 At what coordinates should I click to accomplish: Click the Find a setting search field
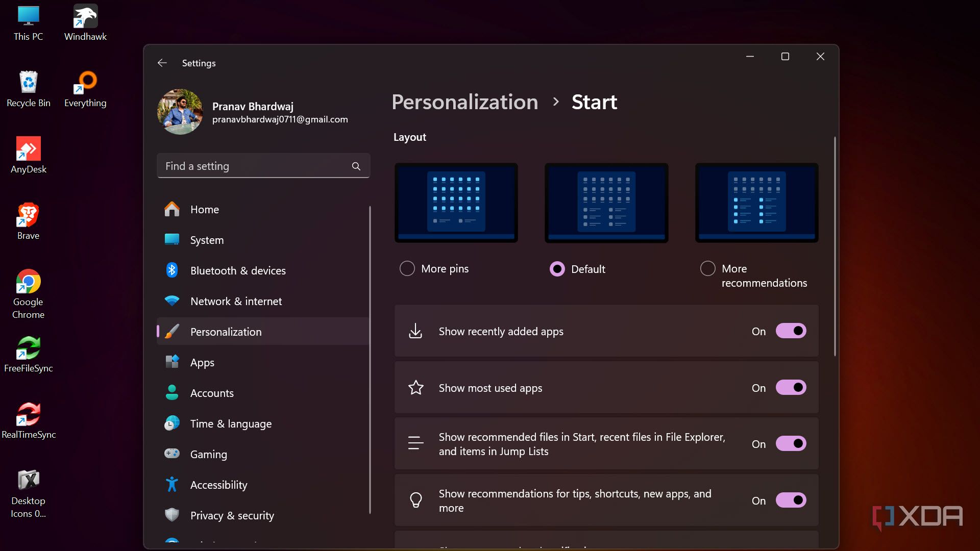[263, 166]
